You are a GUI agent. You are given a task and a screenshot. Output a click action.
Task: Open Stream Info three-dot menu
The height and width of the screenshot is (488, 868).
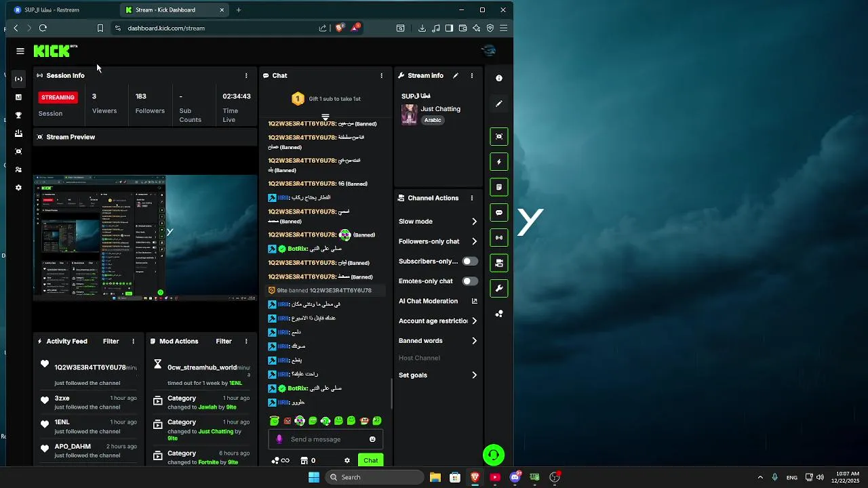click(x=472, y=76)
